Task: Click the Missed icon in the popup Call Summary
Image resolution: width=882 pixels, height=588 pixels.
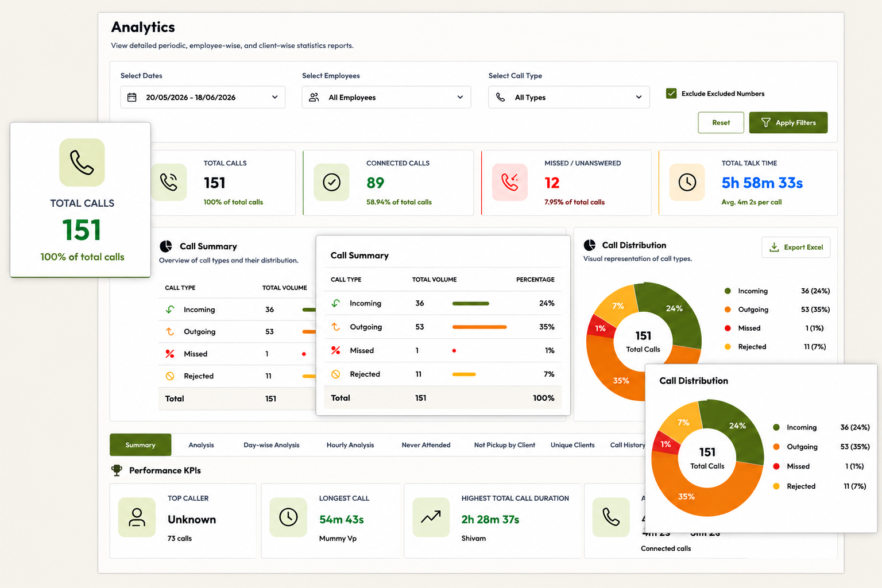Action: pyautogui.click(x=336, y=350)
